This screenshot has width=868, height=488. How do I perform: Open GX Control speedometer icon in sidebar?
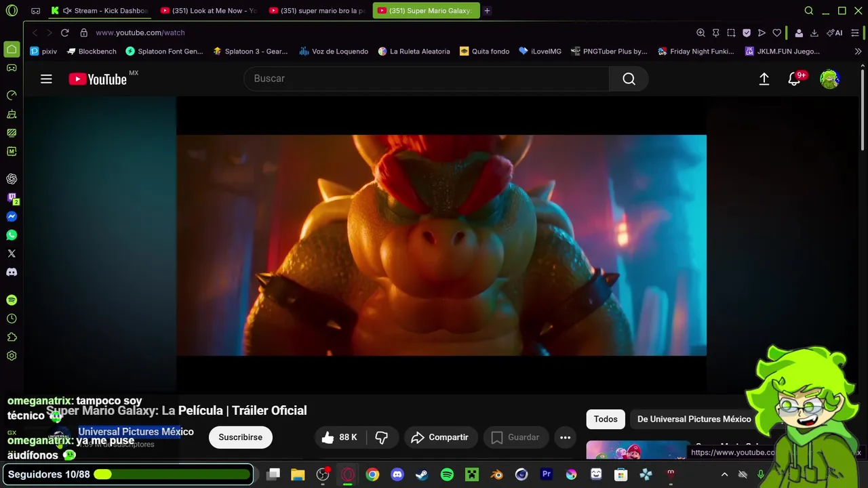[x=12, y=96]
